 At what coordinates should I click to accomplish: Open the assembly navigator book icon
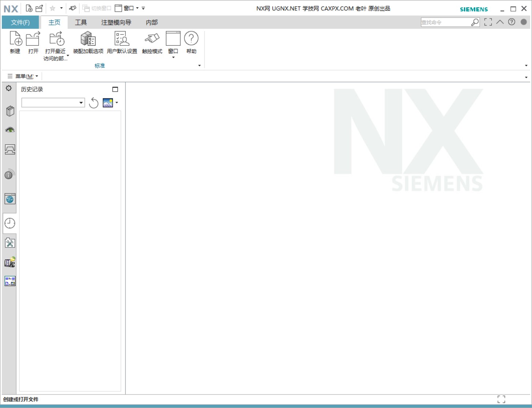point(10,111)
